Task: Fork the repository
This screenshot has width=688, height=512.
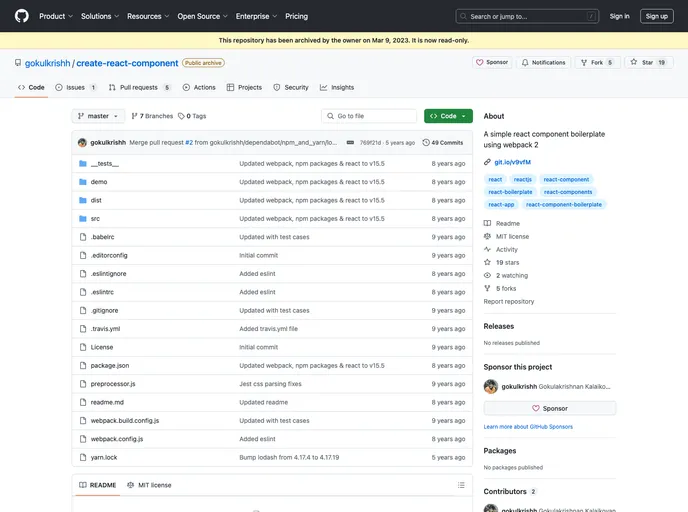Action: tap(597, 63)
